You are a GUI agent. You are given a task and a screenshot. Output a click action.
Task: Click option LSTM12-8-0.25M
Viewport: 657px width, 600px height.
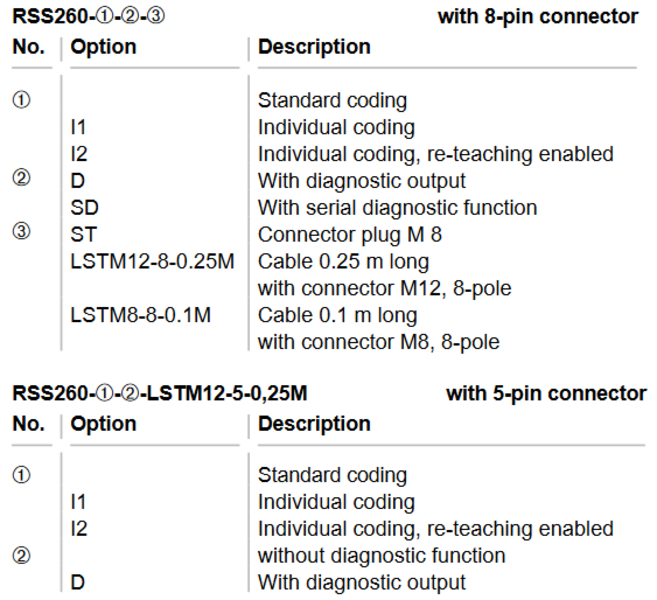(152, 261)
